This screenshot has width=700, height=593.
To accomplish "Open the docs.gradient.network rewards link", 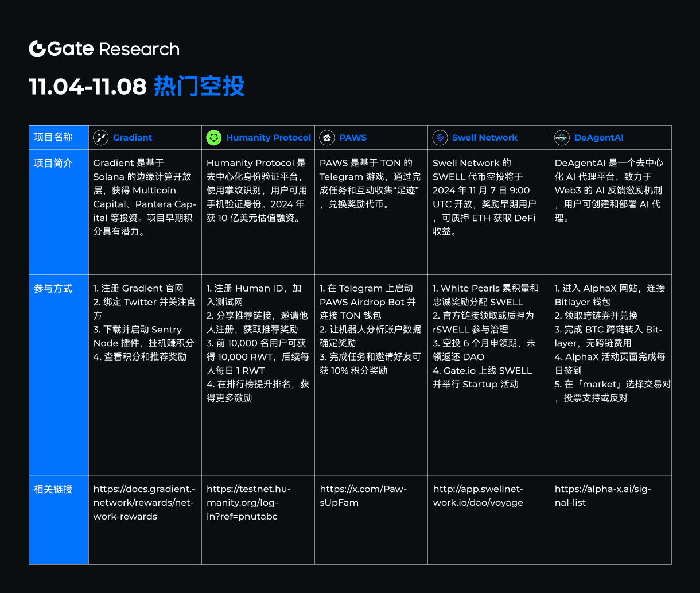I will 142,502.
